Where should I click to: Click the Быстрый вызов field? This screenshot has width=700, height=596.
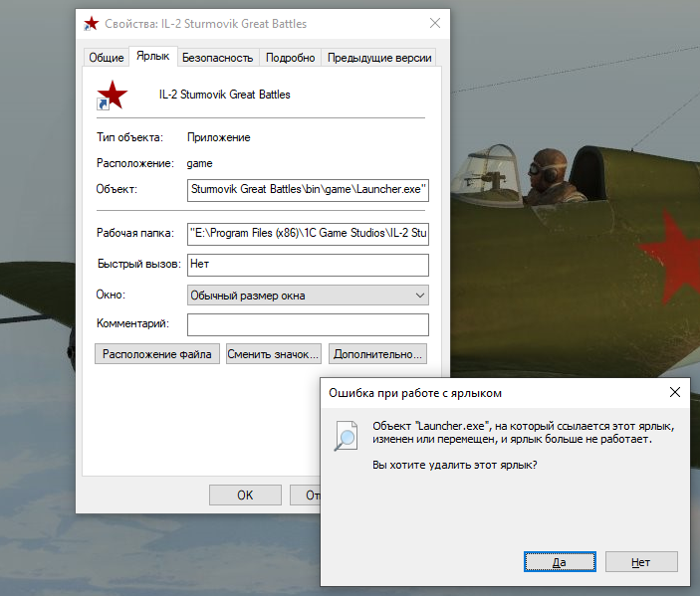308,265
